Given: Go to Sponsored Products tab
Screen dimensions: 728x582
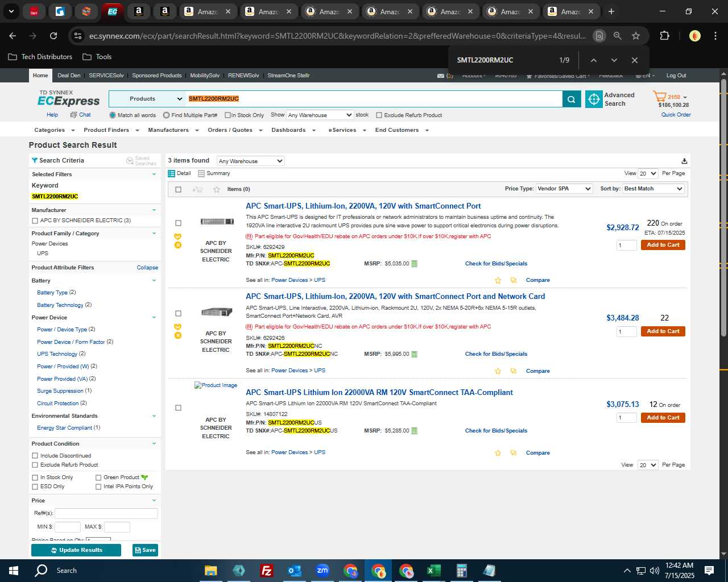Looking at the screenshot, I should click(x=157, y=76).
